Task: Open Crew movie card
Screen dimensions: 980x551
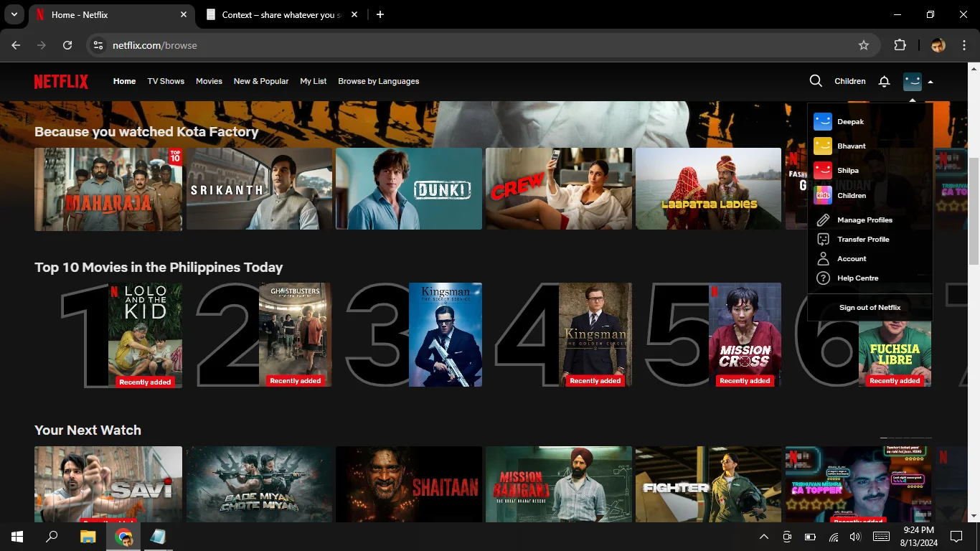Action: click(x=559, y=189)
